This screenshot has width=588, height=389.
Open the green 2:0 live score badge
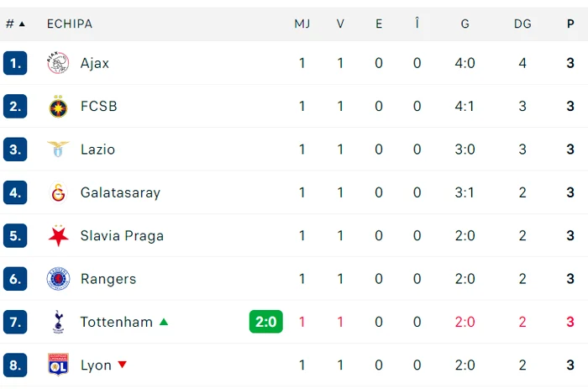[x=266, y=322]
